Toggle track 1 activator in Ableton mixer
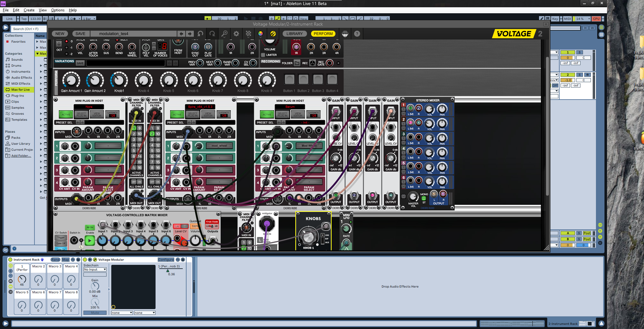The image size is (644, 329). point(568,52)
